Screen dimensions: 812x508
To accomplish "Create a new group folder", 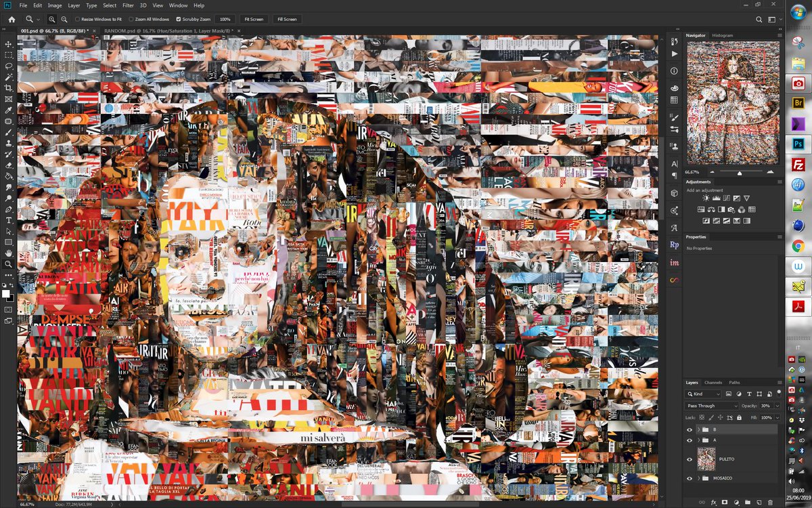I will (x=748, y=502).
